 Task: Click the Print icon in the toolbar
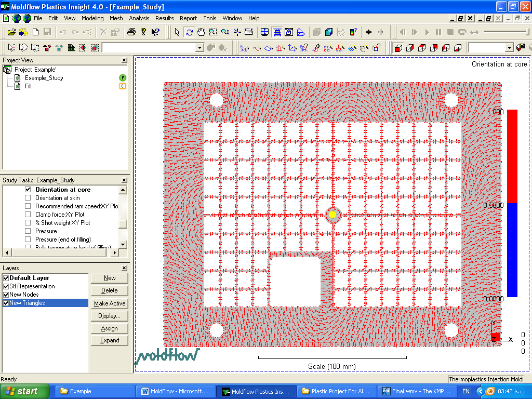(131, 32)
